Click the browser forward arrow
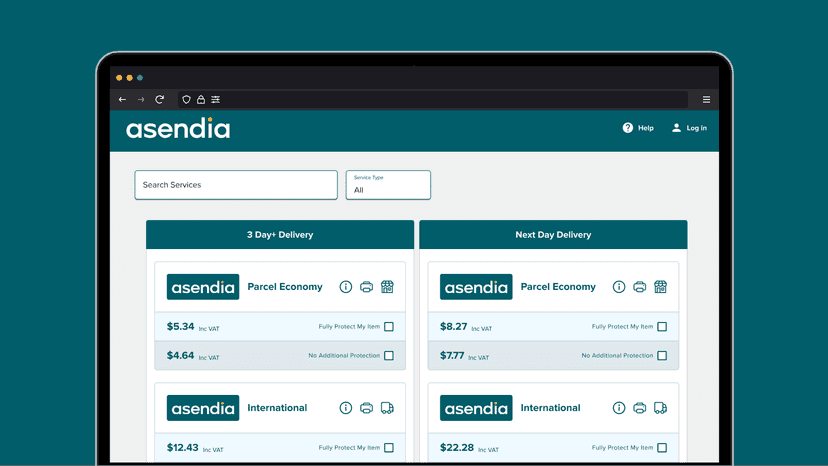This screenshot has width=828, height=466. click(141, 99)
